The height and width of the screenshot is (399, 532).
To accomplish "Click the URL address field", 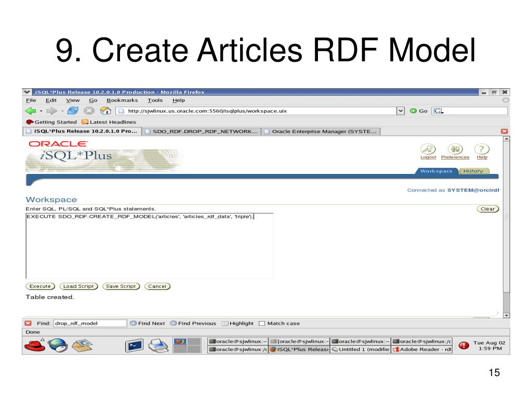I will click(x=256, y=111).
